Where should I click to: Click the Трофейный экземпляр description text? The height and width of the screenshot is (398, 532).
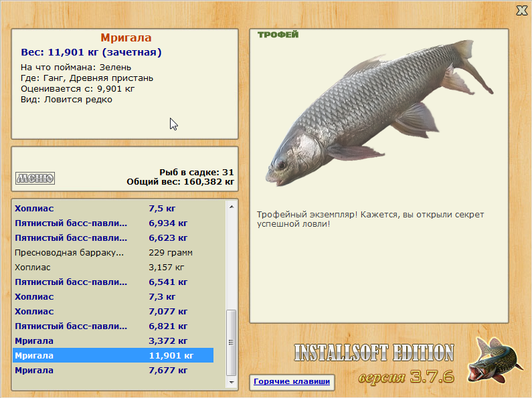[x=371, y=219]
